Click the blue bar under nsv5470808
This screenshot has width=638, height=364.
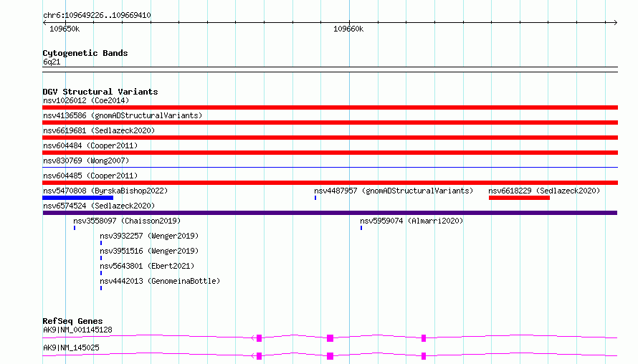[77, 198]
